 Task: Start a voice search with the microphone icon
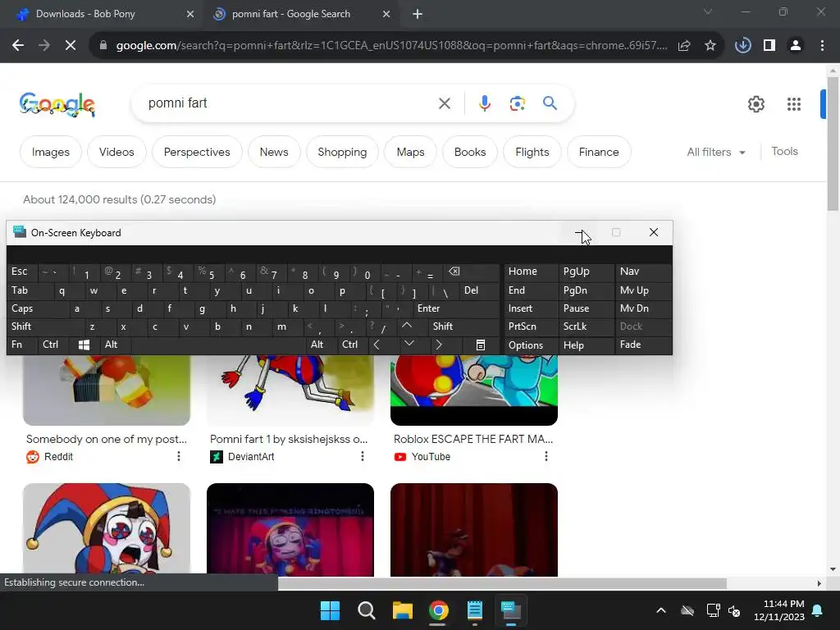pos(484,103)
